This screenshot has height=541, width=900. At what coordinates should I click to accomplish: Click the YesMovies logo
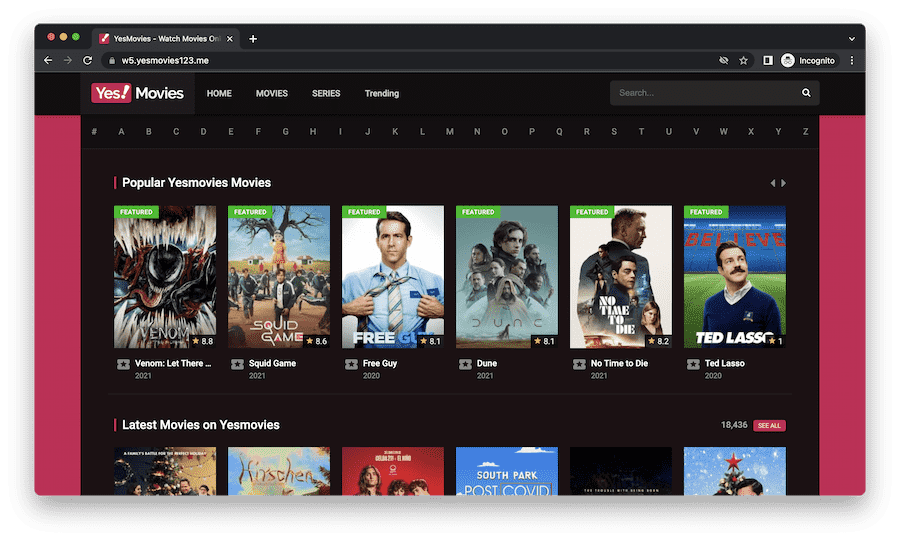pos(137,93)
